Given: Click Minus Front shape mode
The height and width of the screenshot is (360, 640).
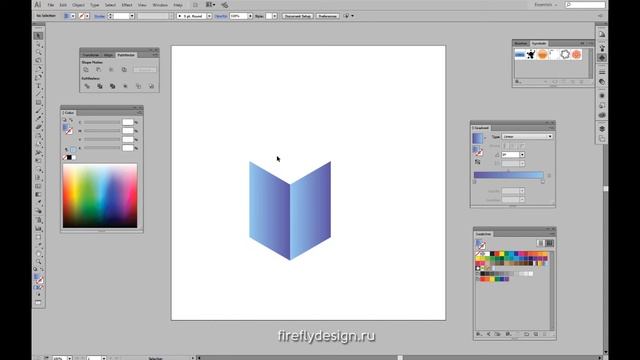Looking at the screenshot, I should coord(99,70).
